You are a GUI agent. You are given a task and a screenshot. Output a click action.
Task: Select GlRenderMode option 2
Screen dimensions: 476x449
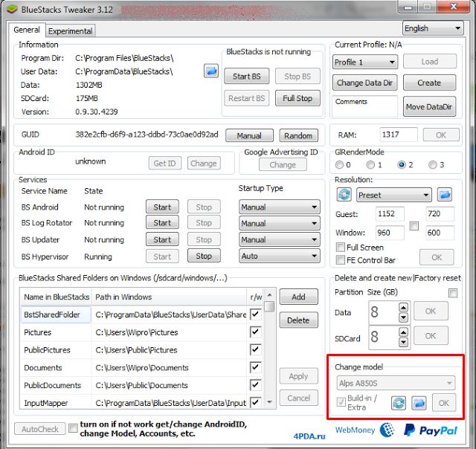(x=402, y=165)
